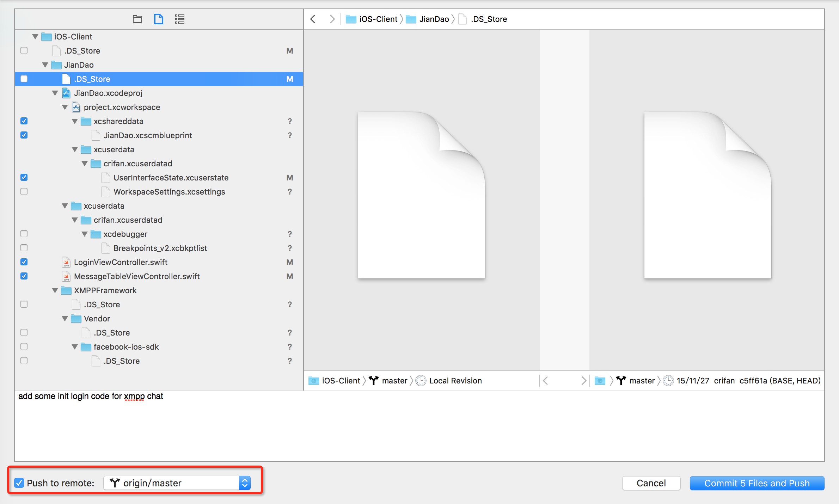Click JianDao in top breadcrumb

point(434,19)
